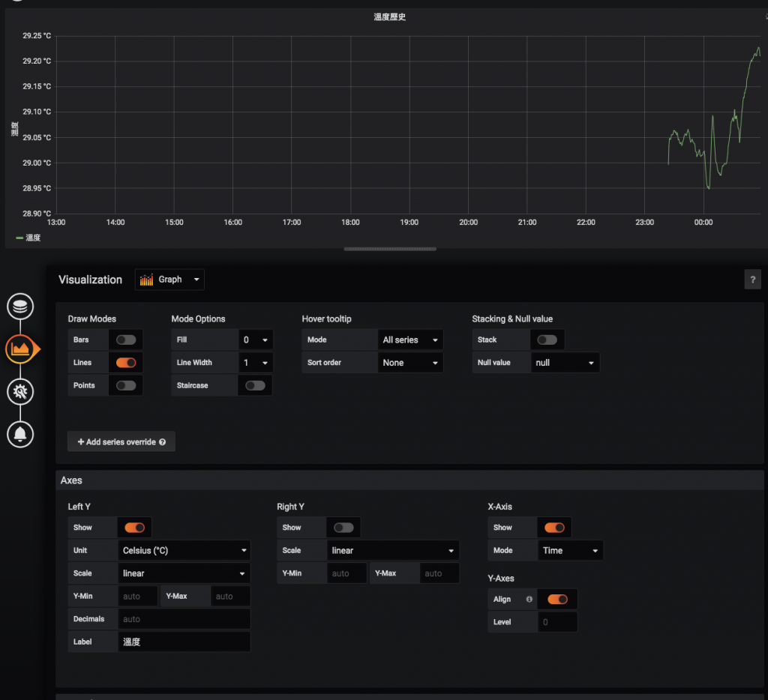Enable the Bars draw mode toggle

[126, 340]
